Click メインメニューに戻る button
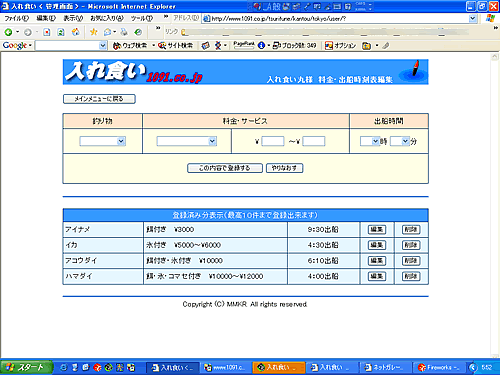This screenshot has width=500, height=375. pos(99,99)
